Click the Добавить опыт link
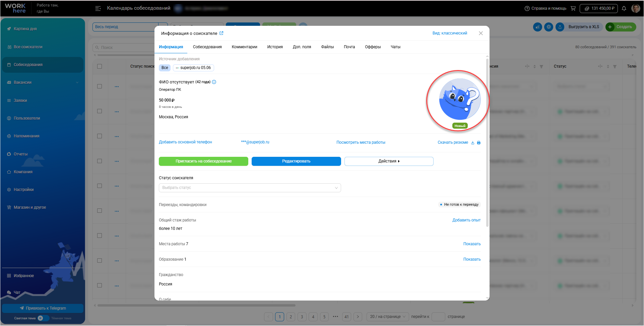Viewport: 644px width, 326px height. [x=466, y=220]
